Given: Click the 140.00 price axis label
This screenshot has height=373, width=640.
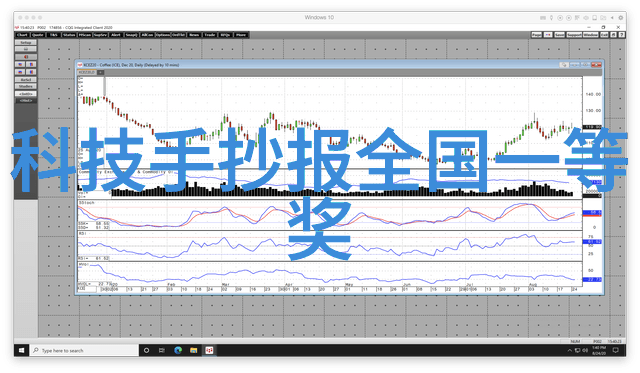Looking at the screenshot, I should click(x=593, y=94).
